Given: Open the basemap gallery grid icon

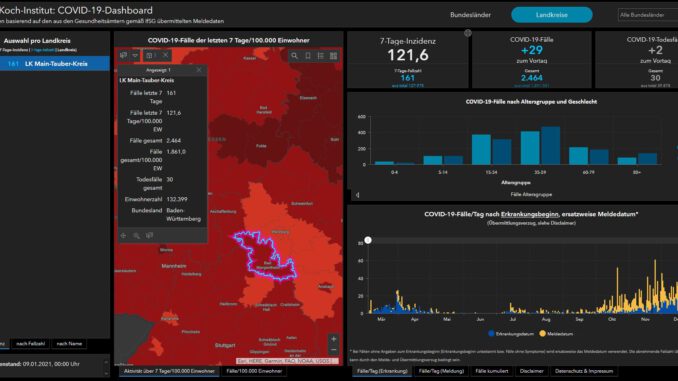Looking at the screenshot, I should point(333,56).
